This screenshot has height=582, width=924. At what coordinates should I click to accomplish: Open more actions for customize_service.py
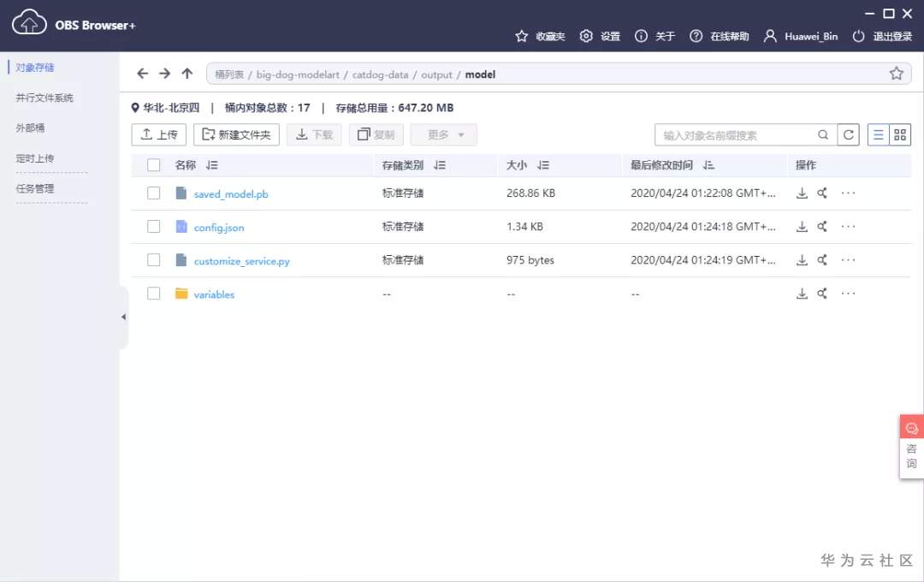(x=848, y=260)
